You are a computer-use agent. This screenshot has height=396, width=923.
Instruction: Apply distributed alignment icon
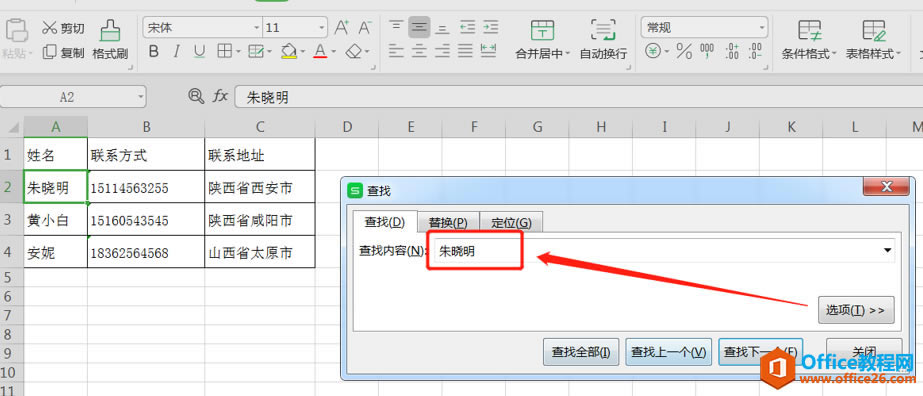coord(488,51)
